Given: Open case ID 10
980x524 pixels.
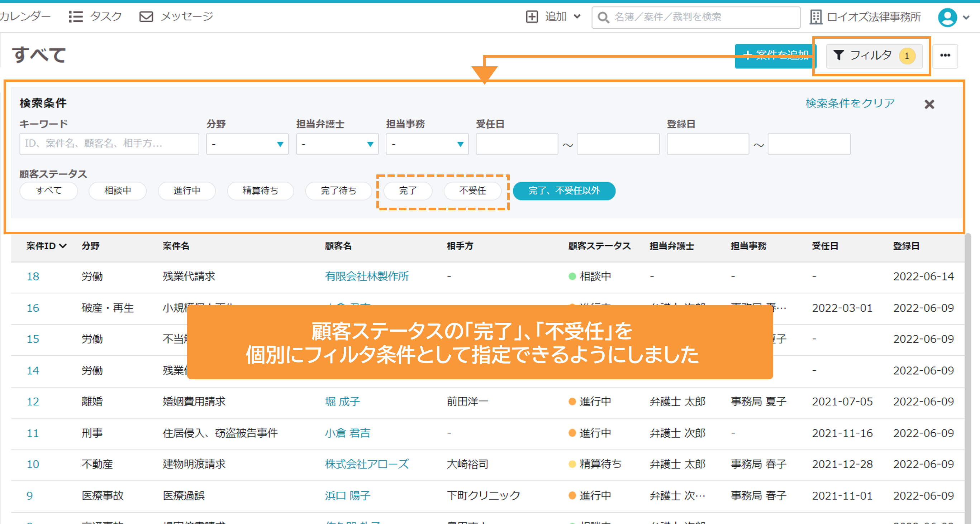Looking at the screenshot, I should pos(33,464).
